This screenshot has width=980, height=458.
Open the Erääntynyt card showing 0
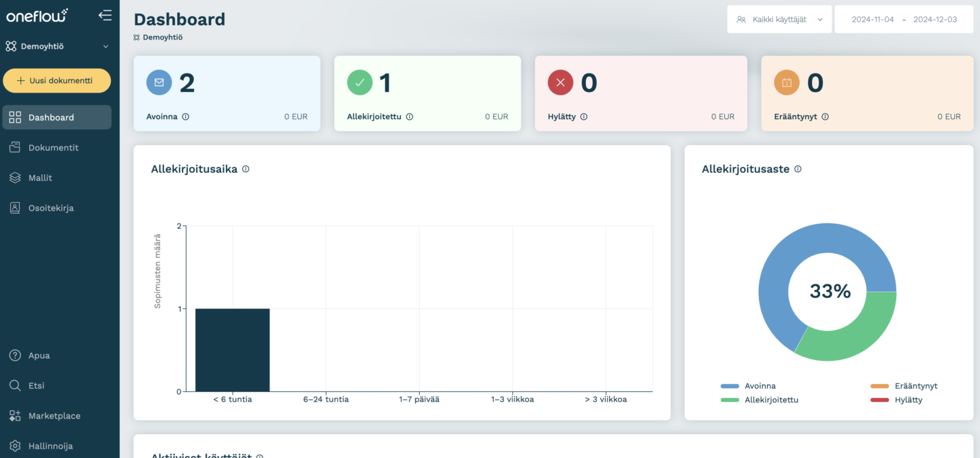pos(868,93)
